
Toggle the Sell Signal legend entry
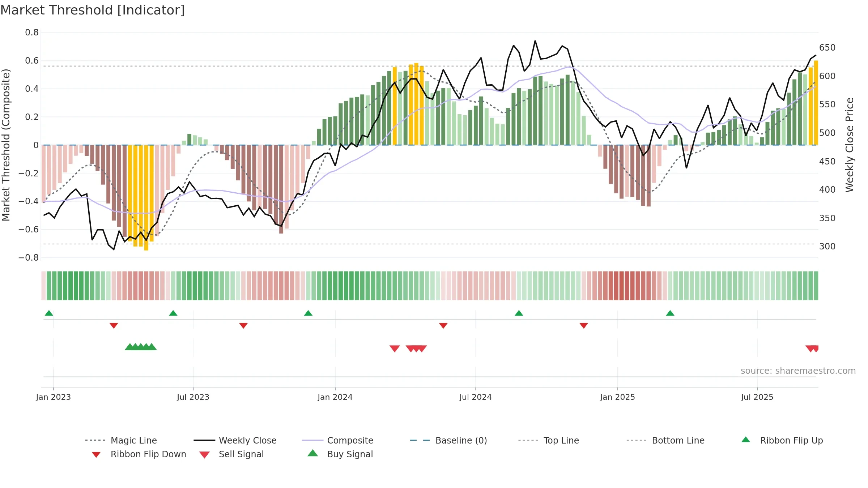click(x=231, y=454)
